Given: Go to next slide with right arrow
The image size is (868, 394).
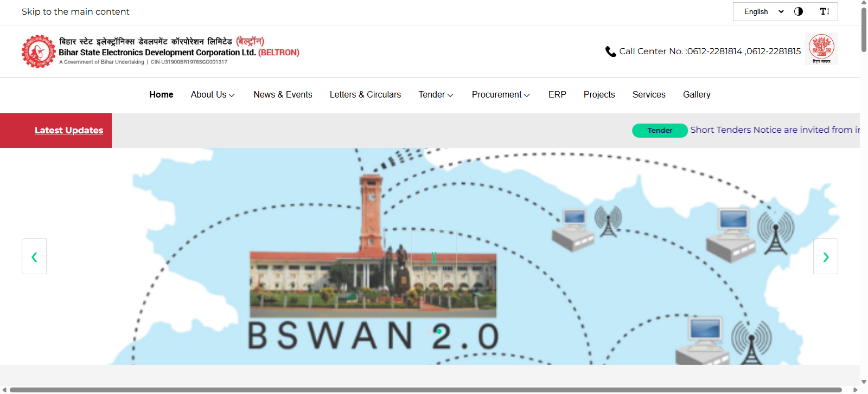Looking at the screenshot, I should pyautogui.click(x=826, y=256).
